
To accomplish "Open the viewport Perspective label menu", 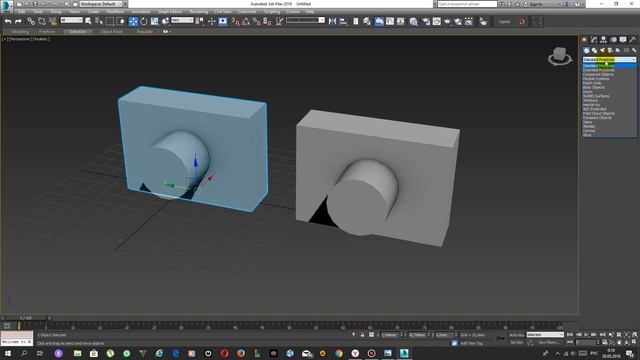I will [19, 39].
